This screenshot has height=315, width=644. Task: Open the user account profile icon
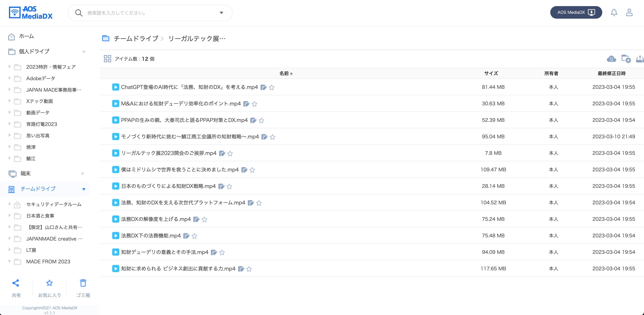pyautogui.click(x=629, y=13)
